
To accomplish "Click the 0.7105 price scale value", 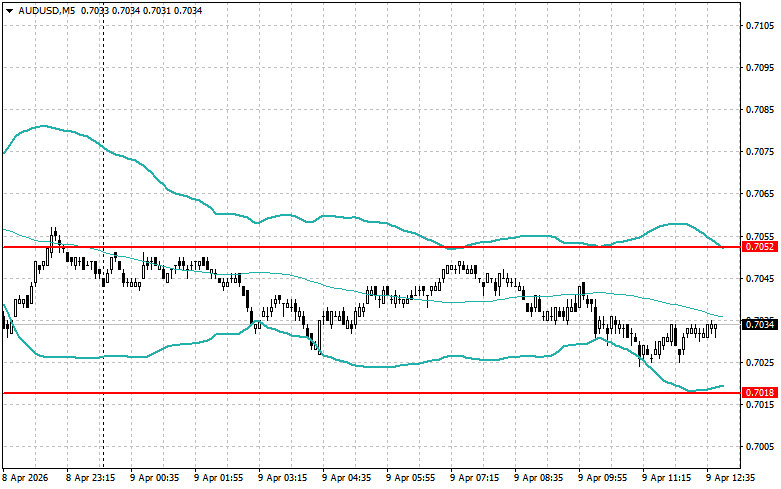I will click(760, 26).
